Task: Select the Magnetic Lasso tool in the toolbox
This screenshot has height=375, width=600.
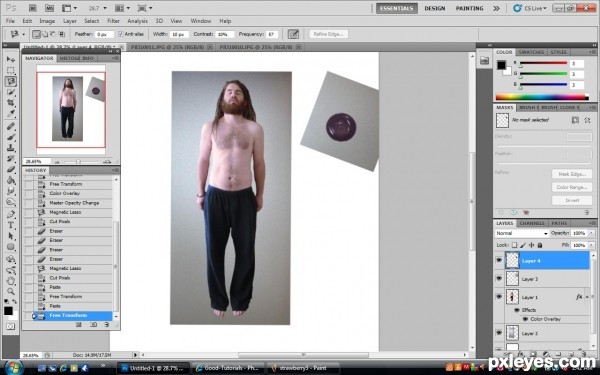Action: tap(11, 81)
